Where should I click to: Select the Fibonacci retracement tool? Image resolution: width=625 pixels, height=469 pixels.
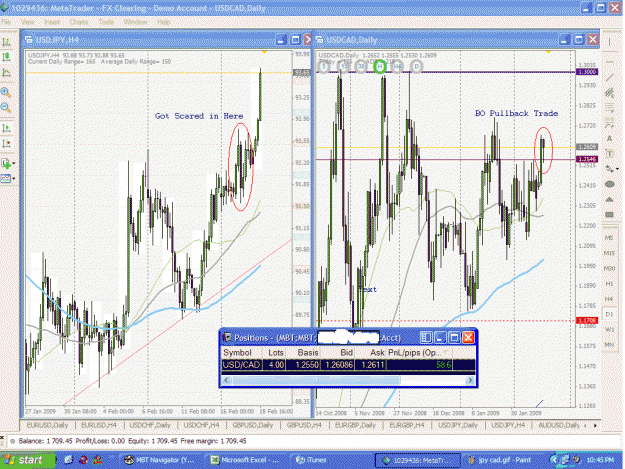[x=609, y=108]
